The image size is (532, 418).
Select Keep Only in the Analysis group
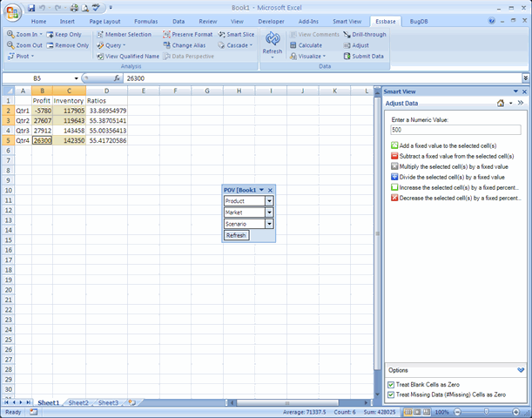click(64, 34)
